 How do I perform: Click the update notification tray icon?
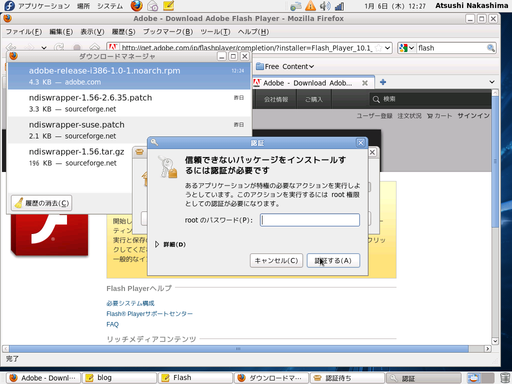point(296,6)
